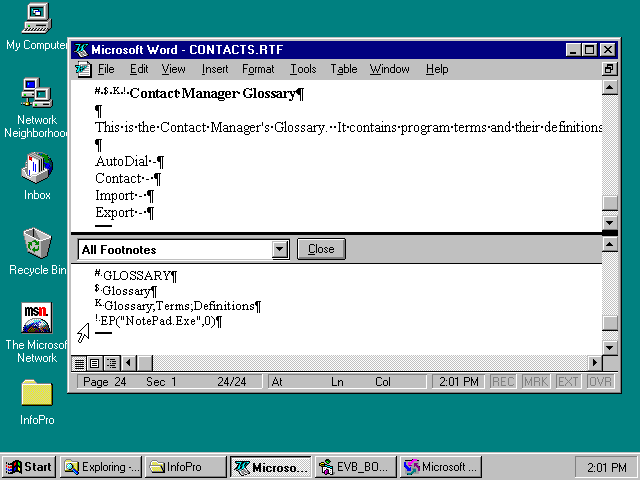The image size is (640, 480).
Task: Toggle EXT extend selection mode
Action: coord(567,382)
